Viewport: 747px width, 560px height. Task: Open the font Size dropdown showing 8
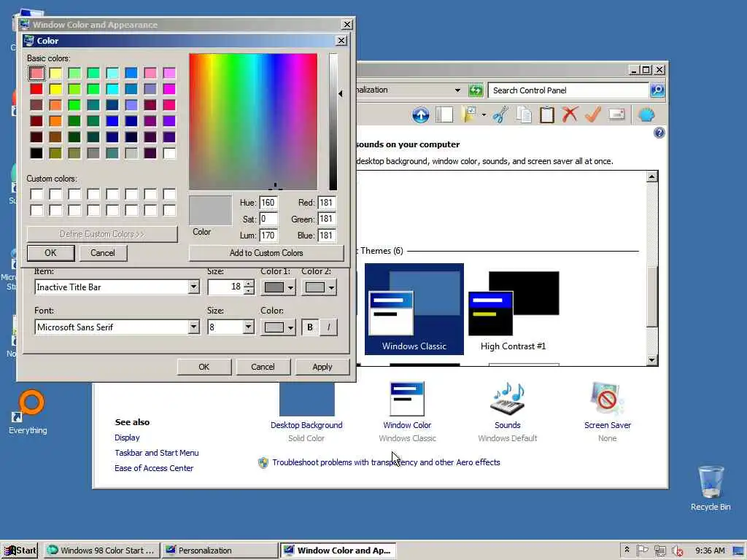coord(248,327)
